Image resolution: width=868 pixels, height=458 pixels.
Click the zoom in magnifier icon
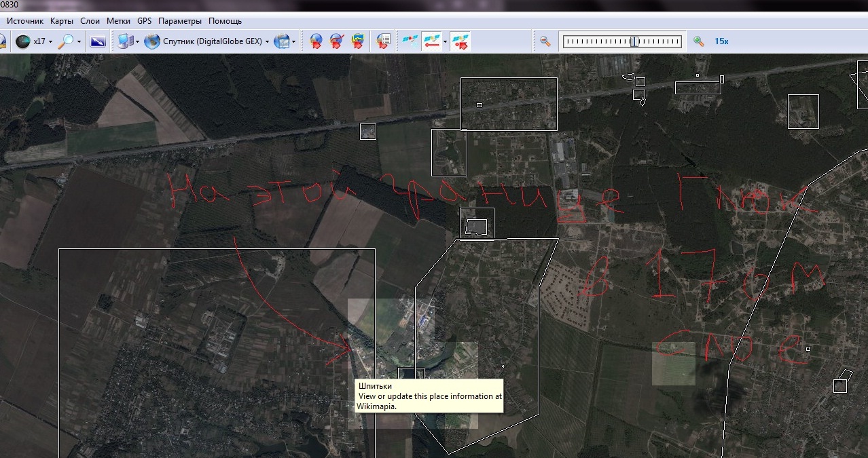click(698, 41)
